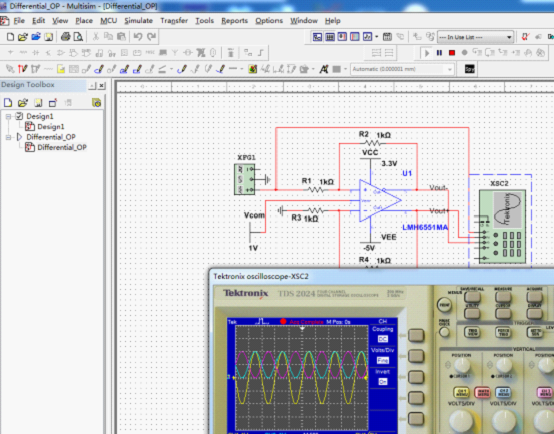The width and height of the screenshot is (554, 434).
Task: Click the rightmost yellow icon in Design Toolbox
Action: [96, 102]
